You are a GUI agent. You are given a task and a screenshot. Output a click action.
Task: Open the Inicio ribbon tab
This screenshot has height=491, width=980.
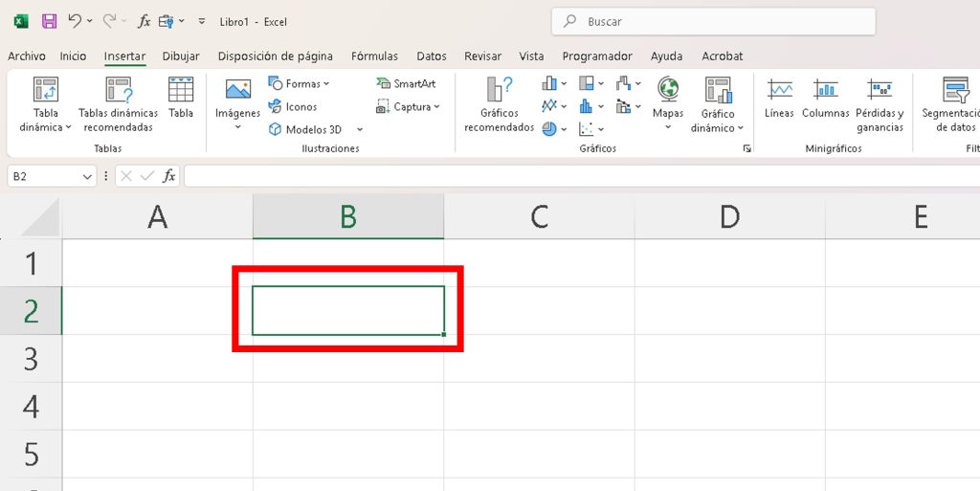[x=73, y=56]
